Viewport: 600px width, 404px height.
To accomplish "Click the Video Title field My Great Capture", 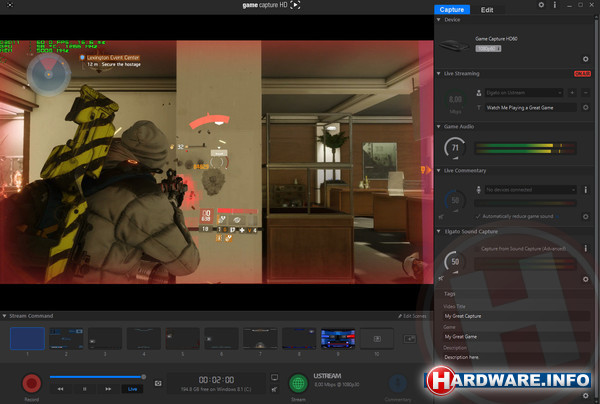I will tap(516, 316).
